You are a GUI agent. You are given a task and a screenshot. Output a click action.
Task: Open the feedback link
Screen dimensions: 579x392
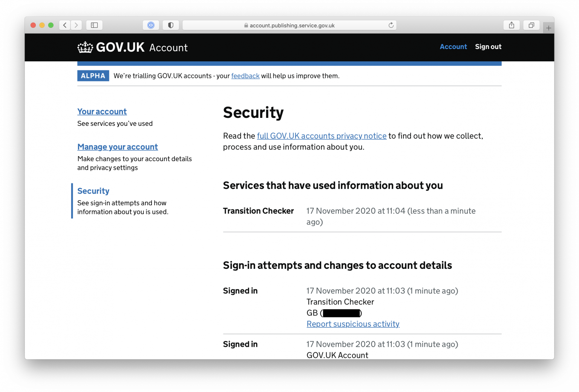point(245,76)
